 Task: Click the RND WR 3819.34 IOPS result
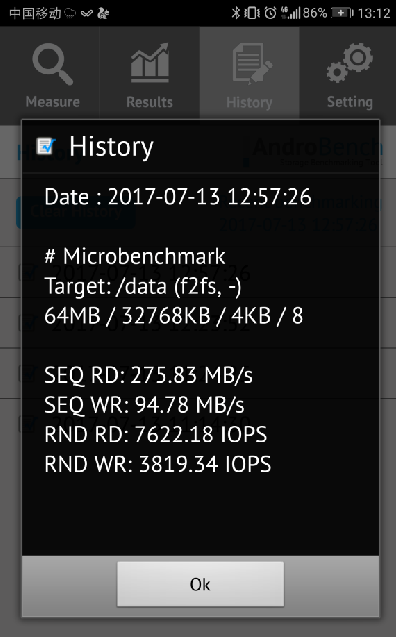pos(158,464)
